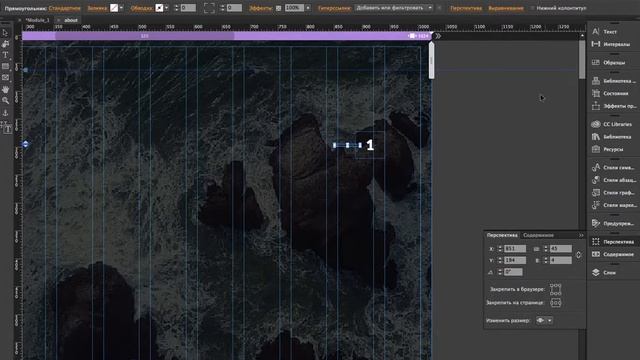Open the Стили абзацев panel
Screen dimensions: 640x360
[613, 180]
